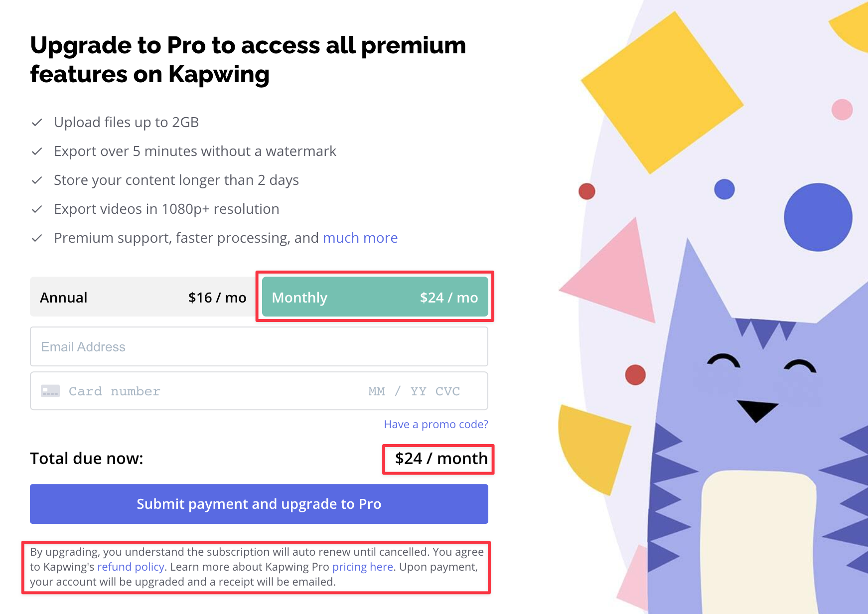Click the Card number input field
Screen dimensions: 868x614
click(x=199, y=392)
